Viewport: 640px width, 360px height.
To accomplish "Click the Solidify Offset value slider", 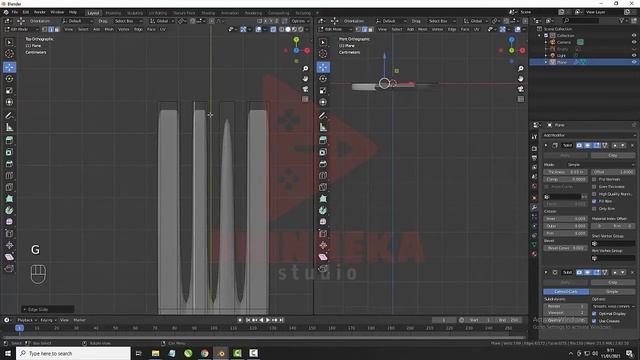I will [613, 172].
